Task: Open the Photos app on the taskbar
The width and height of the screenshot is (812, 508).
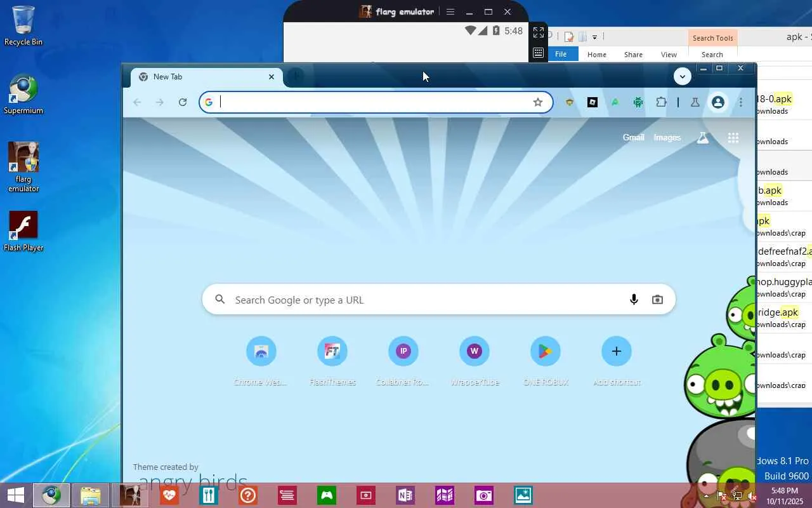Action: pos(523,495)
